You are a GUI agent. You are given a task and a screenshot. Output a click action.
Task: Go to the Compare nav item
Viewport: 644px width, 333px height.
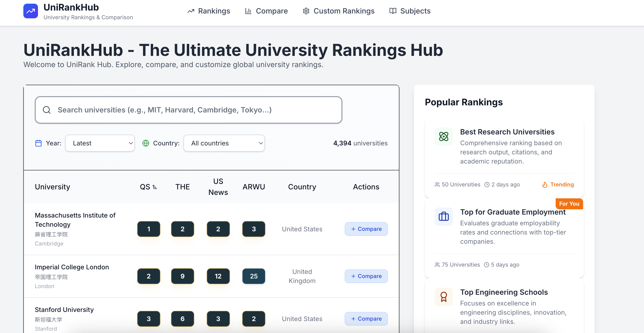(x=266, y=11)
